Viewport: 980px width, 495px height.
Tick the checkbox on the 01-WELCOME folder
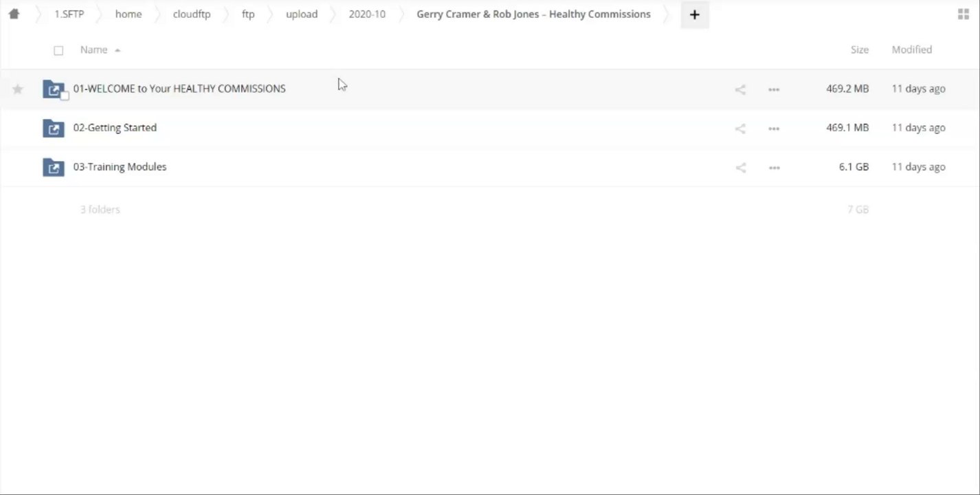point(65,96)
